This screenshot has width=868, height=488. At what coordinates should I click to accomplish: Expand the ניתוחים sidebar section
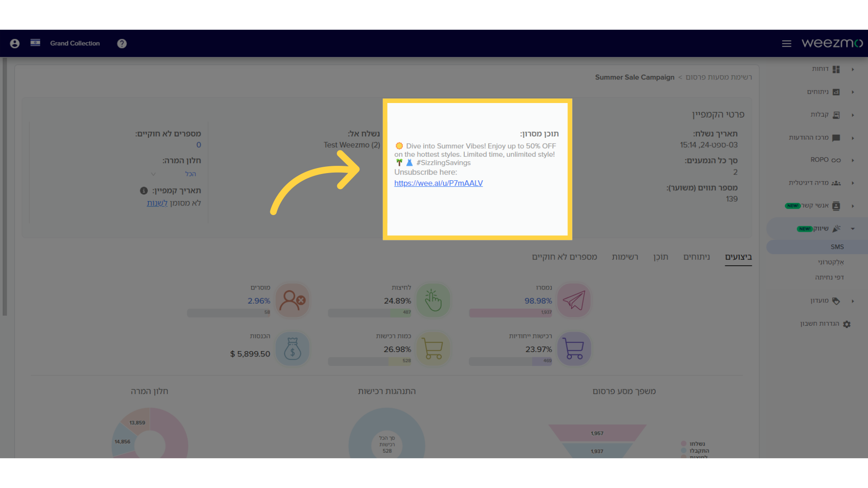(853, 92)
